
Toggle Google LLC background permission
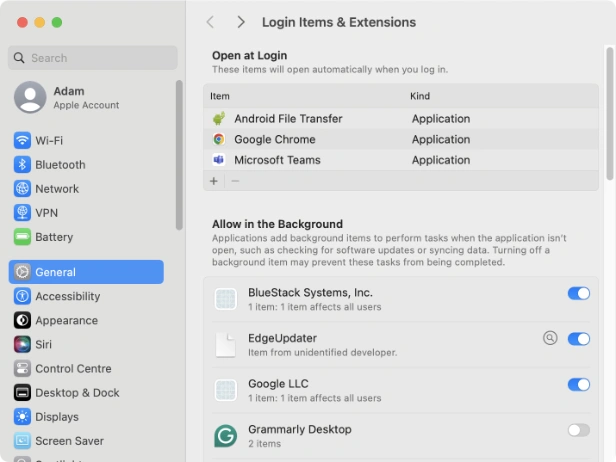click(578, 384)
